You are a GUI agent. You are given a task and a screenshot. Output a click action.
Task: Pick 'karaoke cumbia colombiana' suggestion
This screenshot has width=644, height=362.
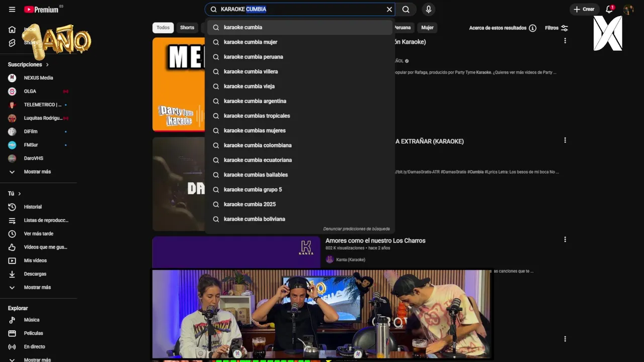coord(300,145)
